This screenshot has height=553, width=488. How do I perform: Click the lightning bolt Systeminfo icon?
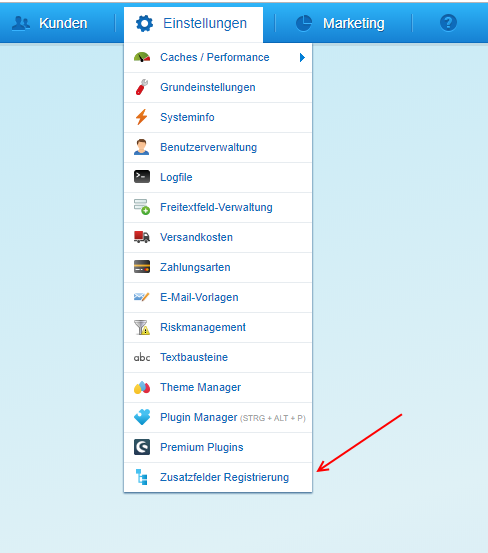tap(142, 117)
